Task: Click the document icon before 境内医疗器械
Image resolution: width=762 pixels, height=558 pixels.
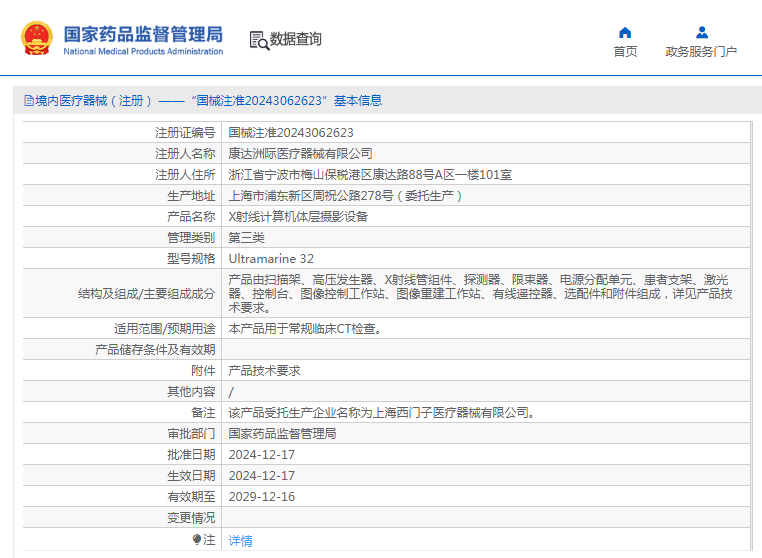Action: 29,101
